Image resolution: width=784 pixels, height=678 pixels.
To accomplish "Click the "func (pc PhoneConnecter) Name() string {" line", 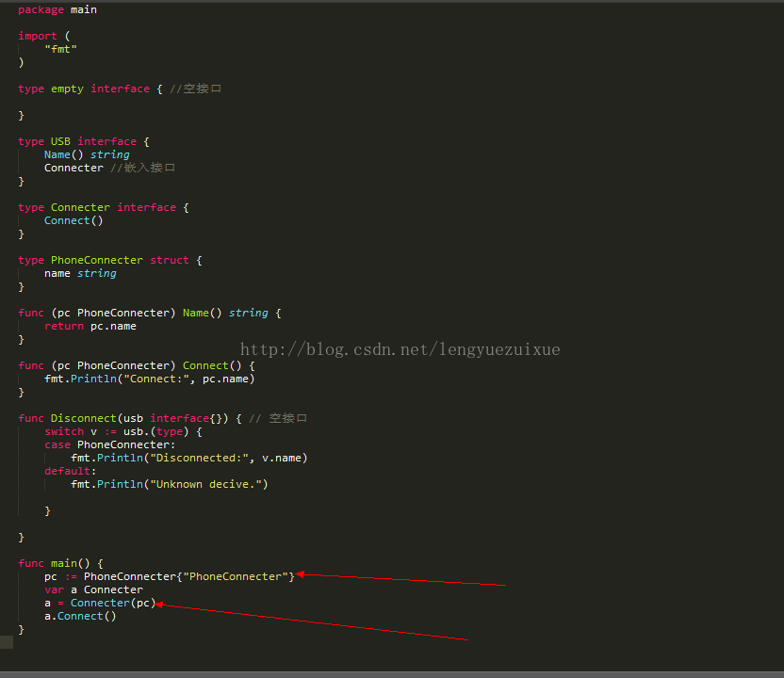I will 150,313.
